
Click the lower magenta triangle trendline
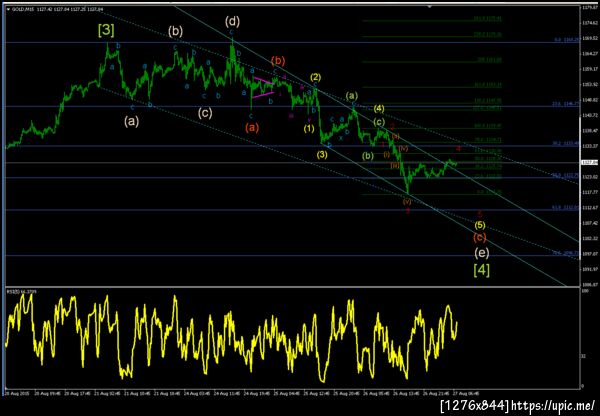[263, 95]
